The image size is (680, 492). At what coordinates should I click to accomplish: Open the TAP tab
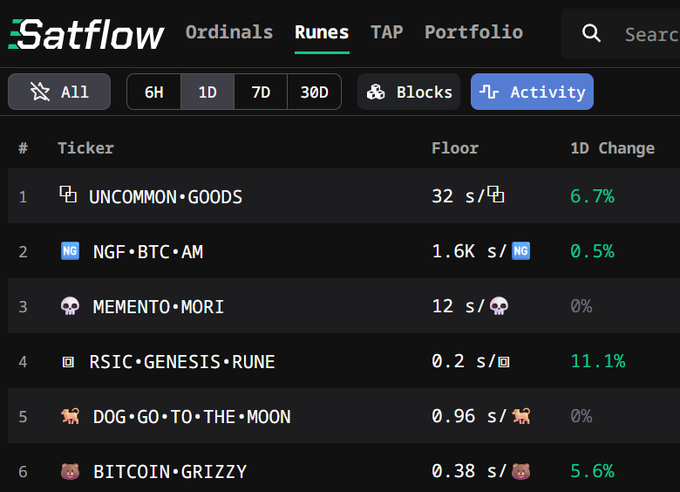387,33
